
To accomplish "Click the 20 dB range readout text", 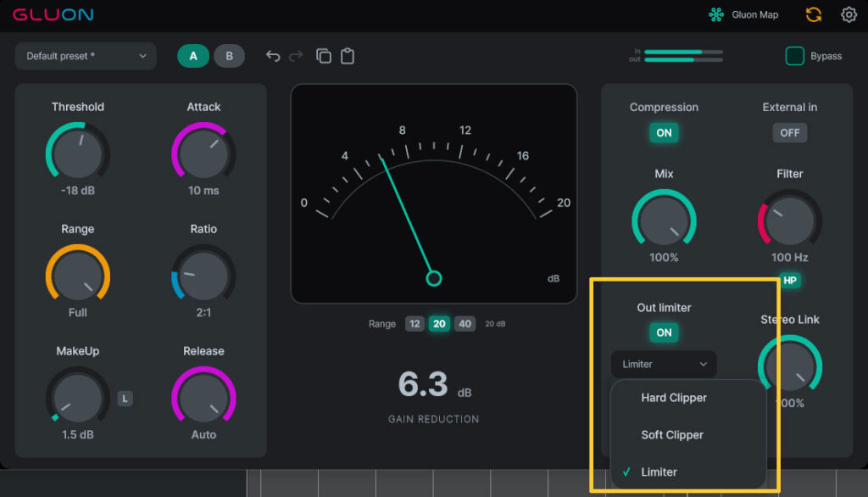I will [x=495, y=324].
